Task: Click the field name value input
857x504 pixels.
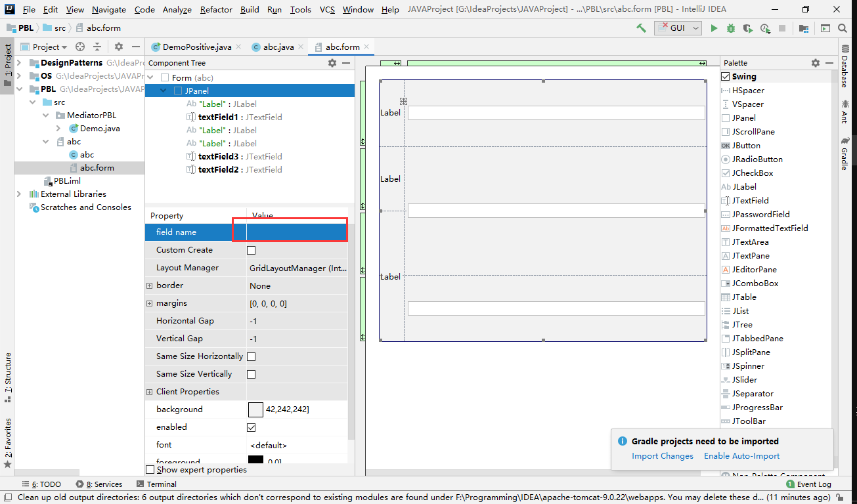Action: (290, 232)
